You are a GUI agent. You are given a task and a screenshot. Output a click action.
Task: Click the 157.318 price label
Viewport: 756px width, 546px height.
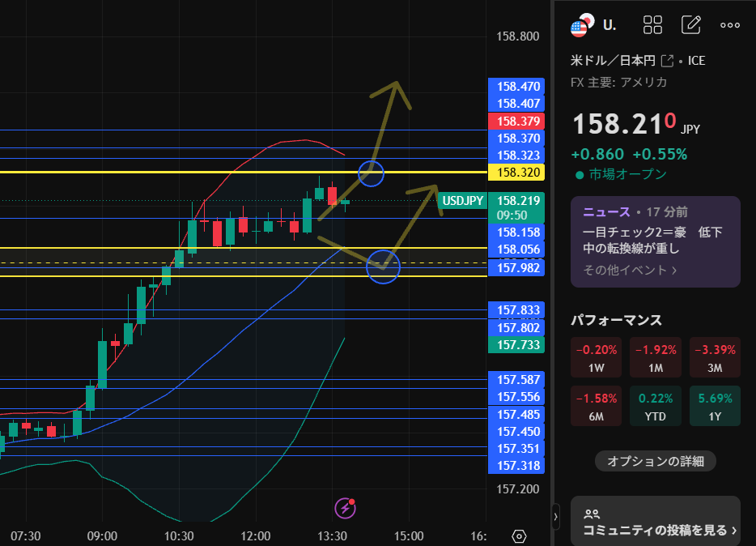pyautogui.click(x=516, y=466)
